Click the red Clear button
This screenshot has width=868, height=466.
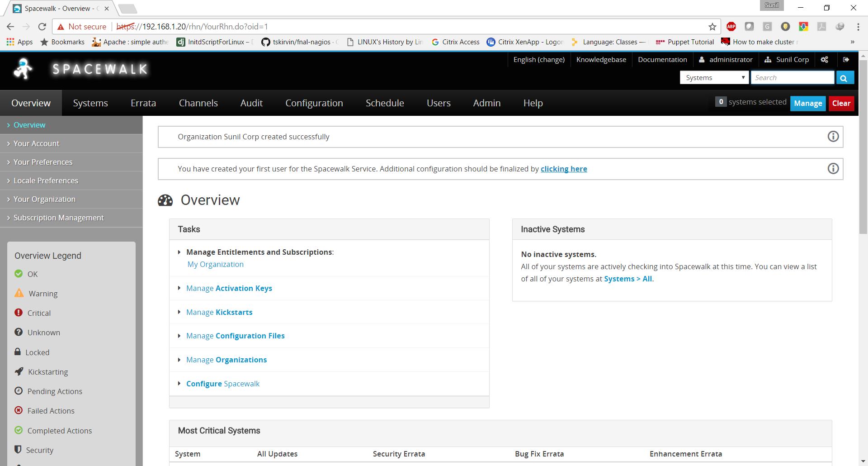pyautogui.click(x=841, y=103)
